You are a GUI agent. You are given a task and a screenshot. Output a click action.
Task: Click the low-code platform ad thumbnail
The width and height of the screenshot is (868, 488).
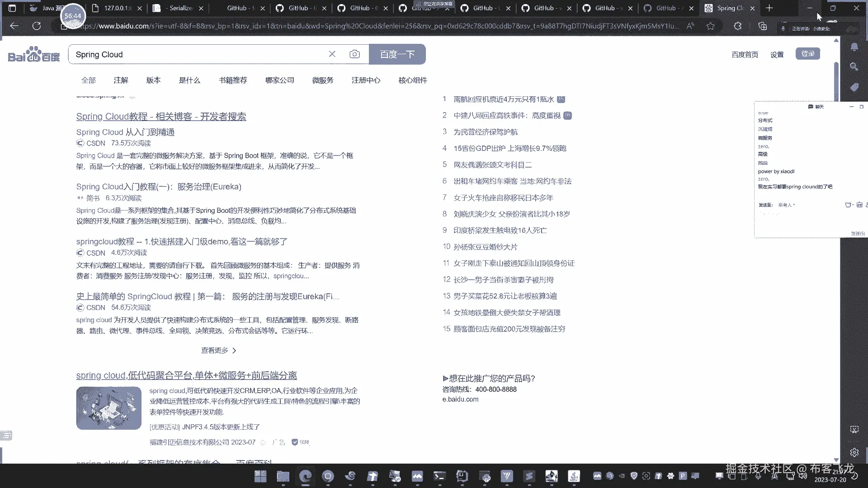point(109,408)
